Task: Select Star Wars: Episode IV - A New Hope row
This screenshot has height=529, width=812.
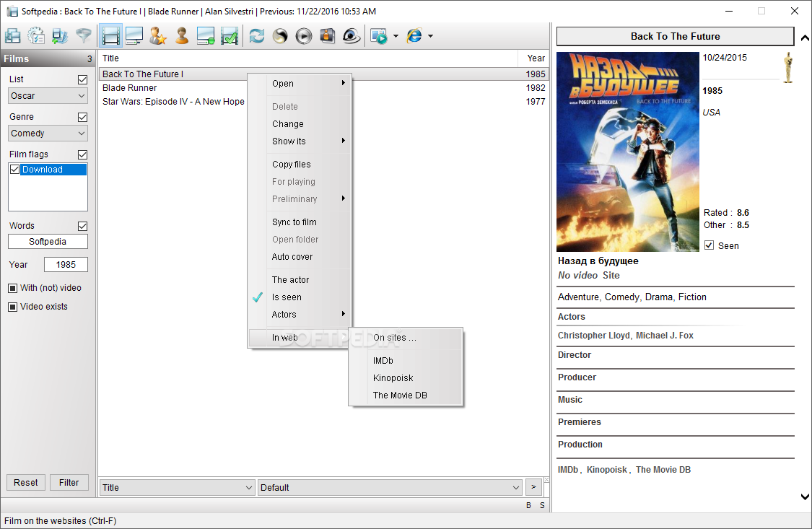Action: click(x=323, y=102)
